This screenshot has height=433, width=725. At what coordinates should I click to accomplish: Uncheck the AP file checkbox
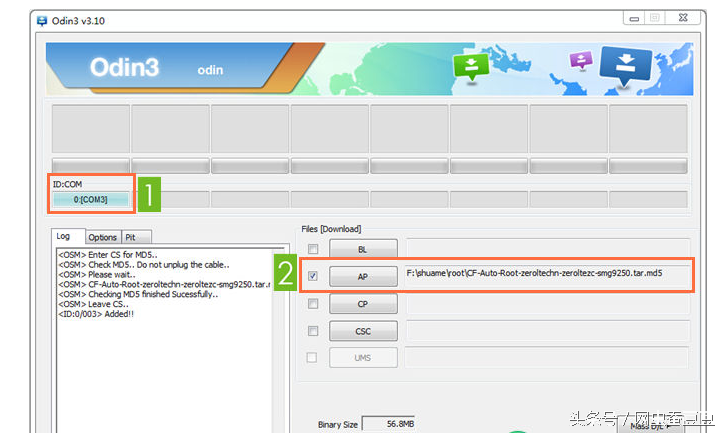point(313,276)
